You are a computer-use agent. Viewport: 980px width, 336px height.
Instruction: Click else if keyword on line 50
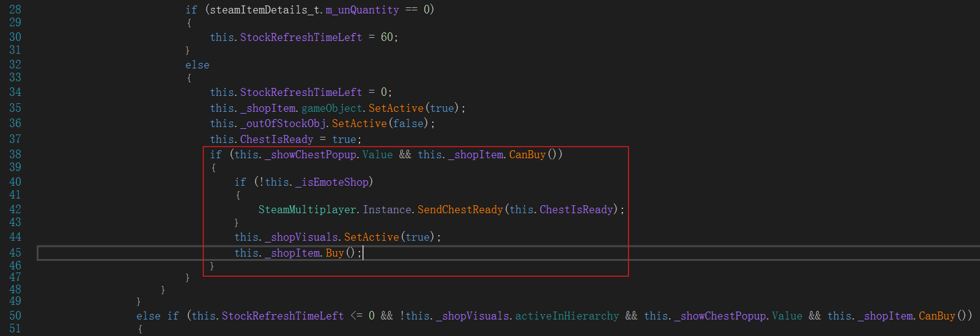coord(158,316)
